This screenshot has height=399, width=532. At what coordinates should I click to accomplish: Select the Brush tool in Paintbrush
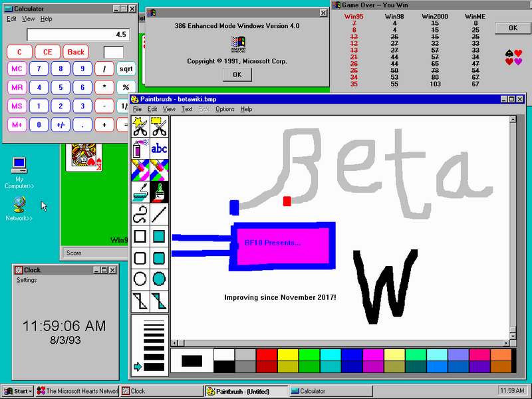click(x=159, y=192)
